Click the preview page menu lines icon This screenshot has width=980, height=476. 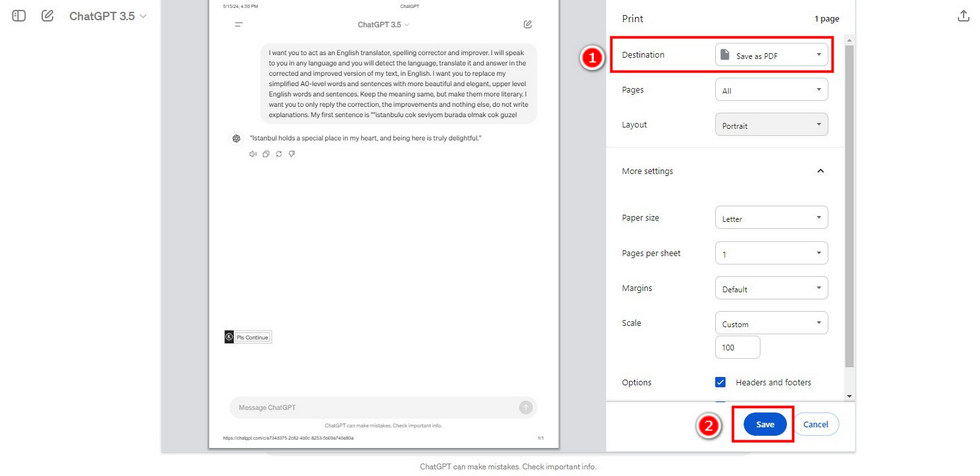(239, 24)
